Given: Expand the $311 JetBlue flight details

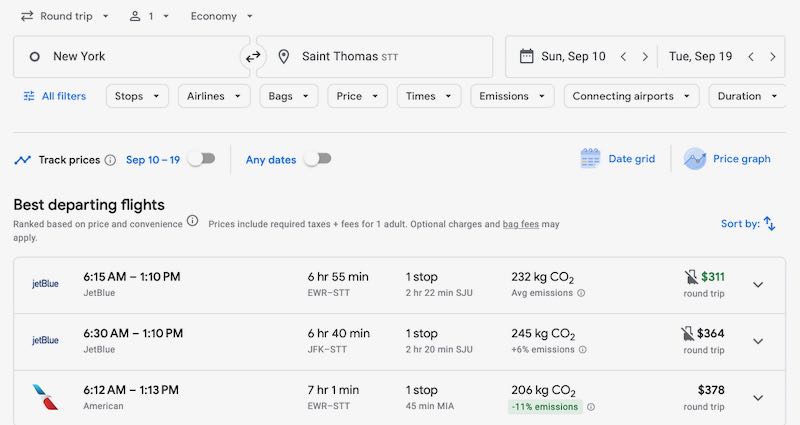Looking at the screenshot, I should click(x=758, y=285).
